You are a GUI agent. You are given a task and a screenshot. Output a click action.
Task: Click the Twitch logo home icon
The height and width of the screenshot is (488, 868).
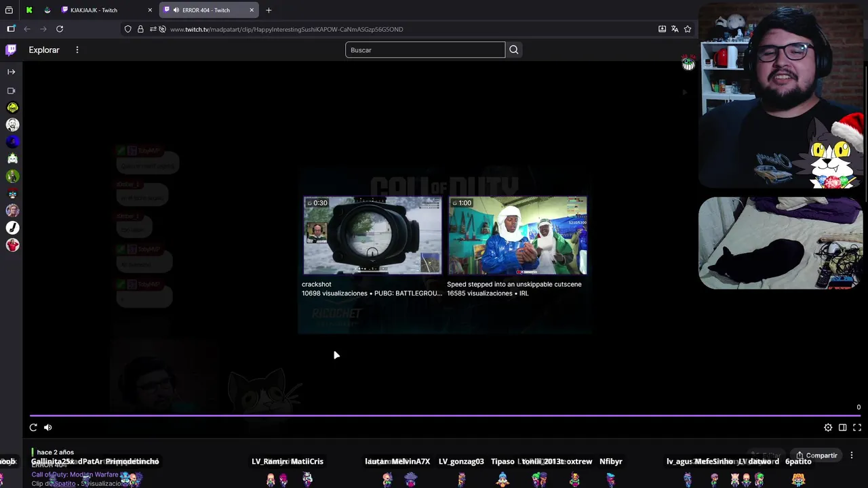coord(11,49)
